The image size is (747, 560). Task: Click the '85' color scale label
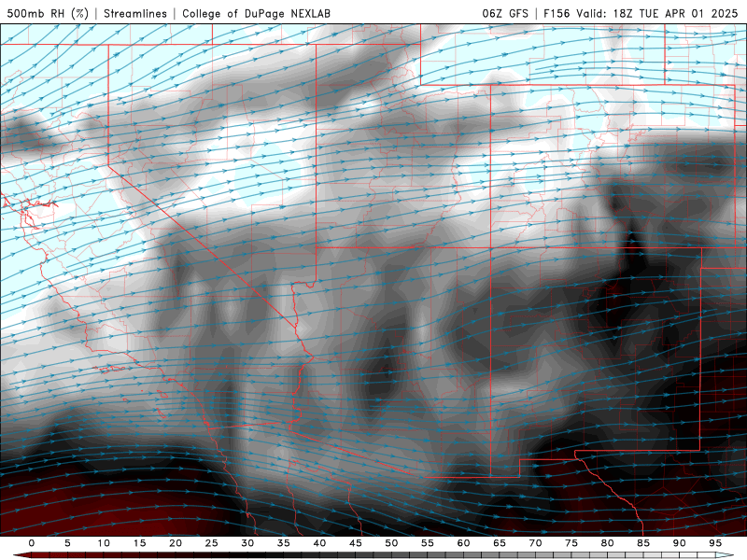click(643, 543)
